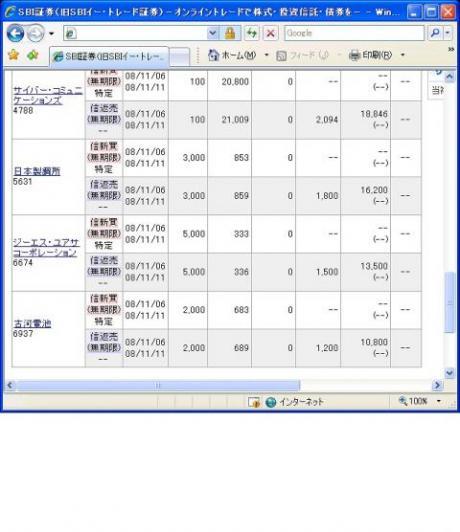Screen dimensions: 460x532
Task: Expand the search provider options dropdown
Action: click(448, 33)
